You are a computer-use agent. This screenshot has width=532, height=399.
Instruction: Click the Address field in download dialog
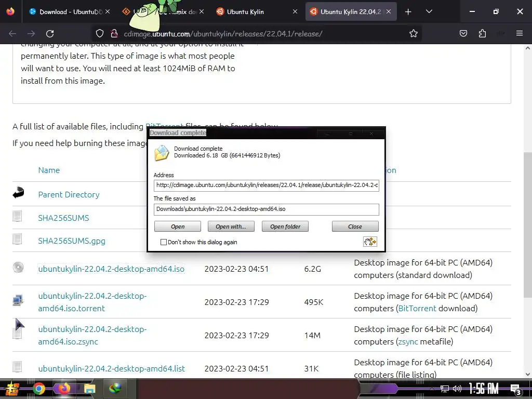[267, 185]
